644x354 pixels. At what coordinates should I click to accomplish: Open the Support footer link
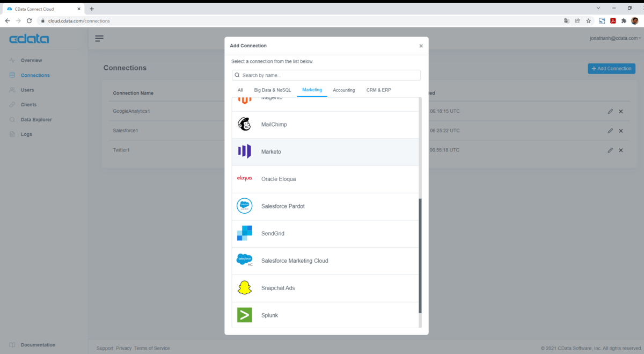coord(105,348)
